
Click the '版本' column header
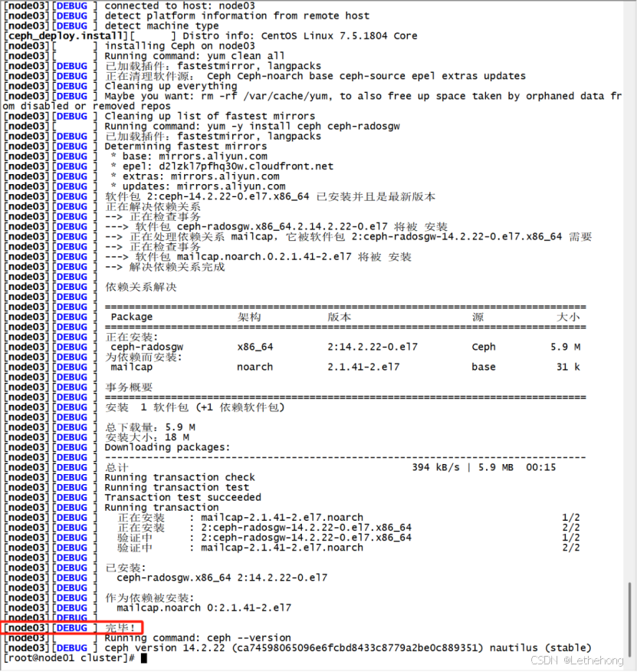pos(340,317)
